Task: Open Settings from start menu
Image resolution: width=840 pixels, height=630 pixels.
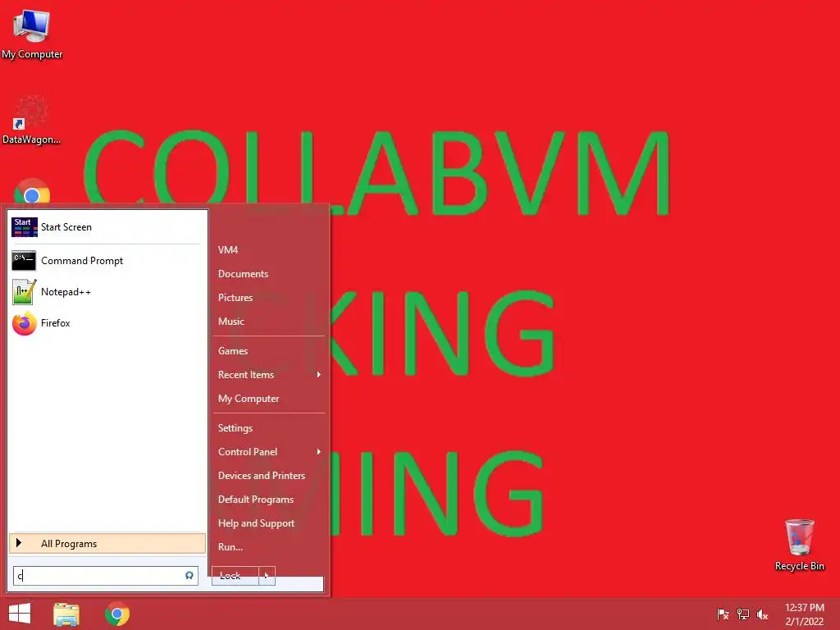Action: point(235,428)
